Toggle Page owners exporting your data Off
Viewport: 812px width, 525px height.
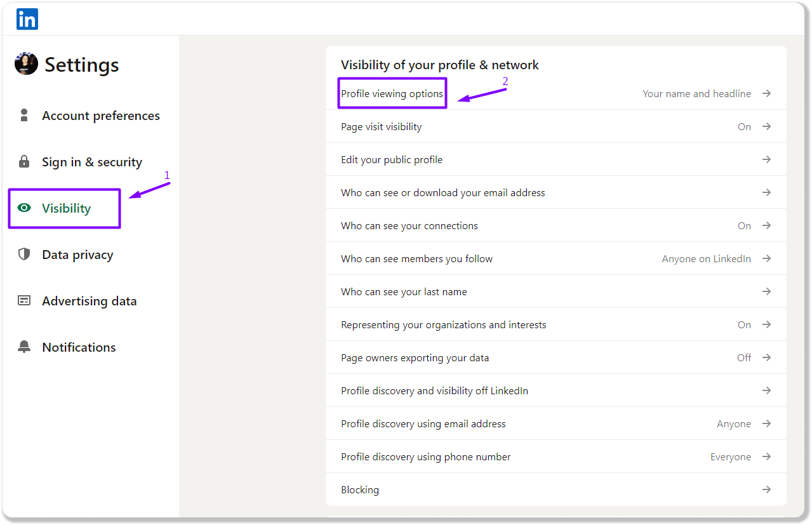click(x=744, y=358)
